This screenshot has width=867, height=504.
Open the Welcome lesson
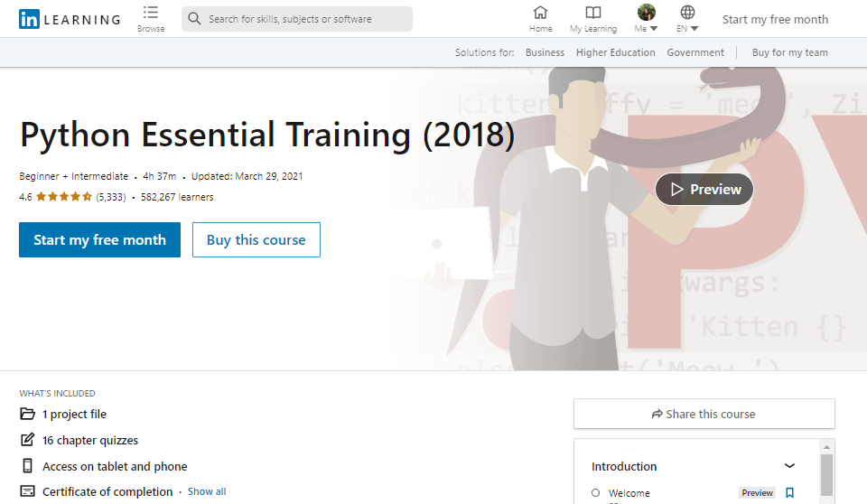pos(629,493)
